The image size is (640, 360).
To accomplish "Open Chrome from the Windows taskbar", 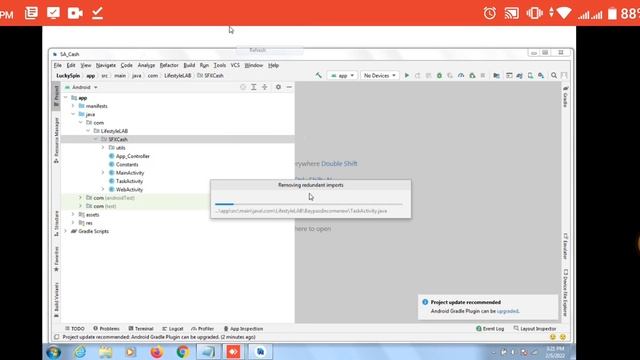I will [x=182, y=351].
